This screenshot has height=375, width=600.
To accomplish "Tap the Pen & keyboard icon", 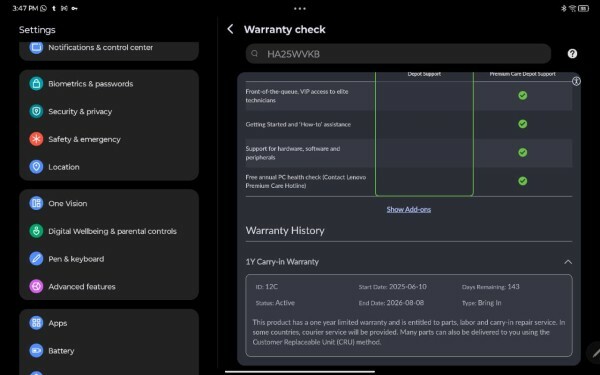I will tap(36, 259).
